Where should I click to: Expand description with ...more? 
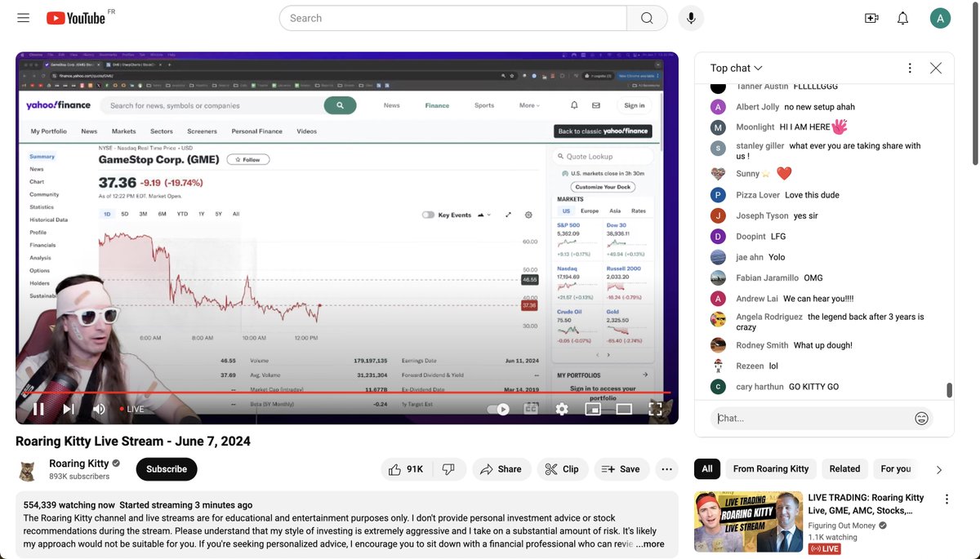pyautogui.click(x=650, y=544)
